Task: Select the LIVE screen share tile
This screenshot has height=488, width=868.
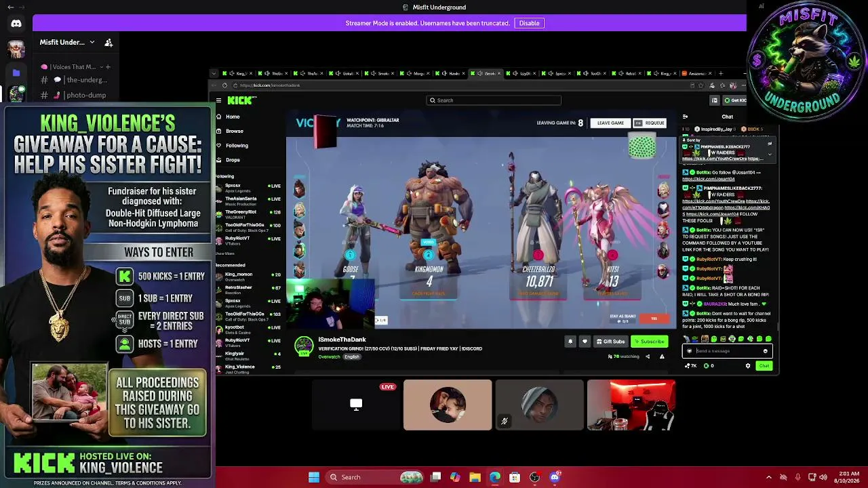Action: pyautogui.click(x=356, y=405)
